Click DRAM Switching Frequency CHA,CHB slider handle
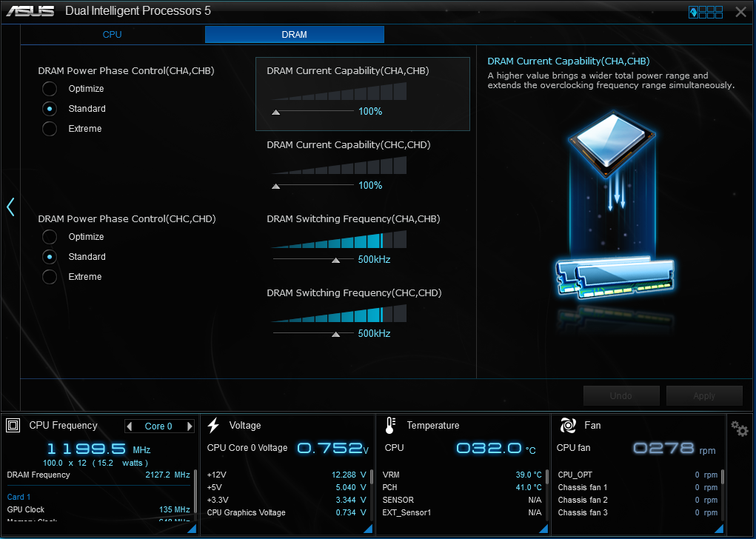756x539 pixels. point(336,261)
